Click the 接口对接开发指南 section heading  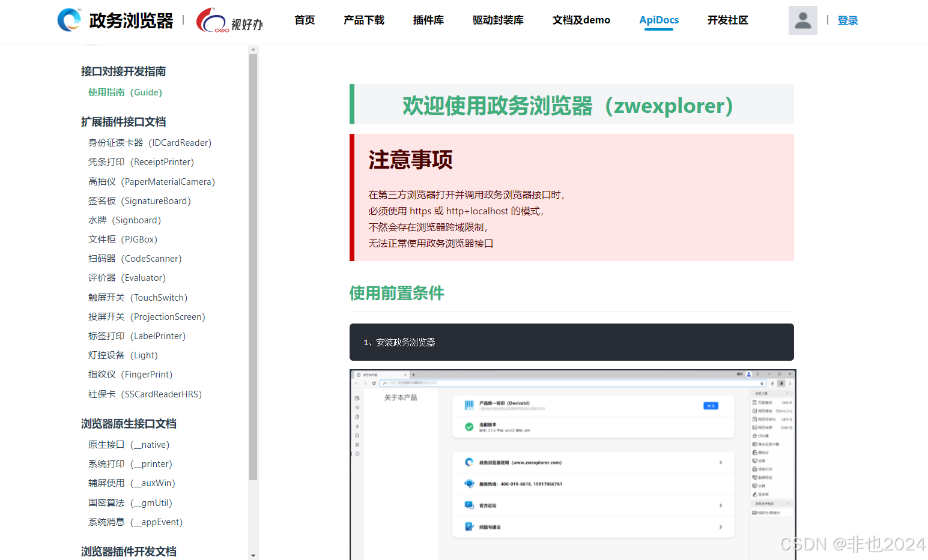tap(124, 71)
